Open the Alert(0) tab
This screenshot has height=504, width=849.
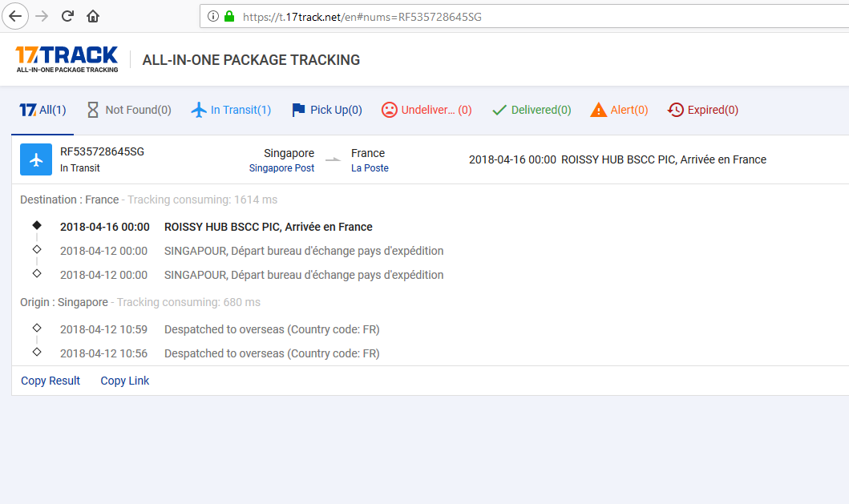point(620,110)
